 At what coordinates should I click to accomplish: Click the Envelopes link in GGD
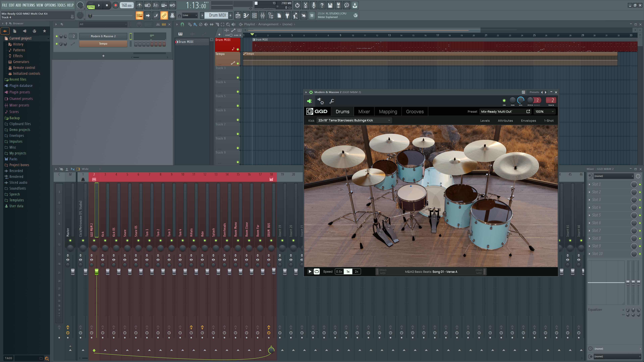click(x=528, y=121)
